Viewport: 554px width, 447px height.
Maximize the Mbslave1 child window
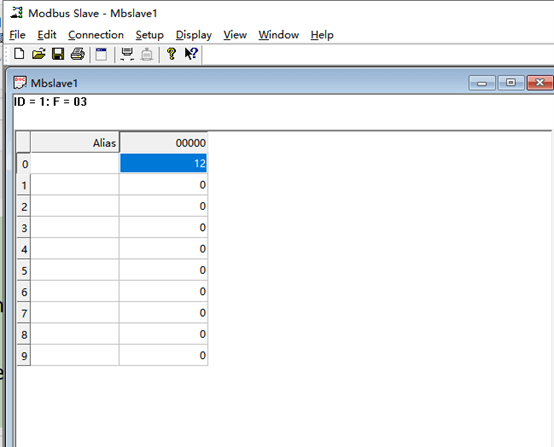click(511, 83)
